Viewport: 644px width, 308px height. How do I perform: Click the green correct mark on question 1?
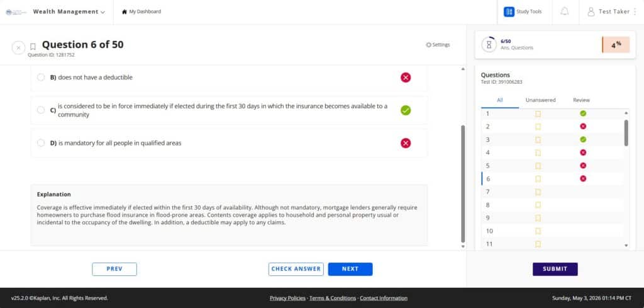tap(583, 113)
